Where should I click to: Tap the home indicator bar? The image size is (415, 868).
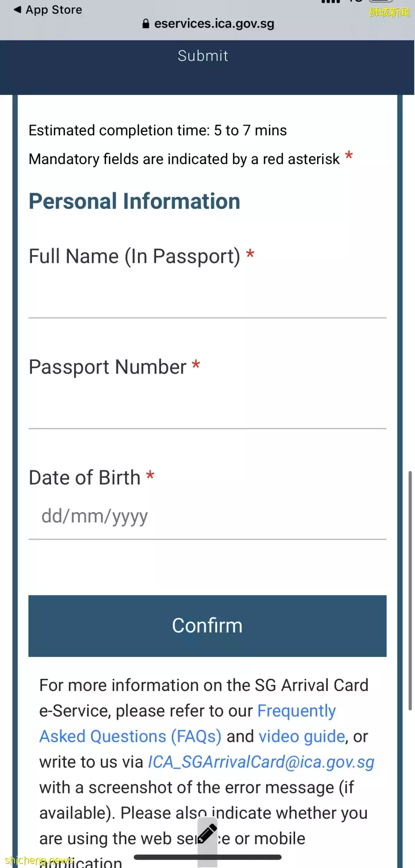click(x=207, y=857)
